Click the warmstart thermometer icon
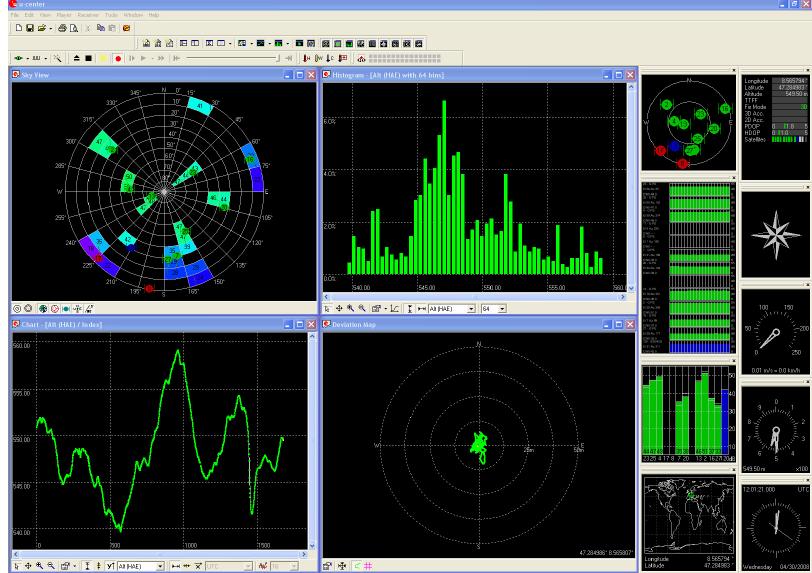This screenshot has width=812, height=573. pyautogui.click(x=318, y=58)
